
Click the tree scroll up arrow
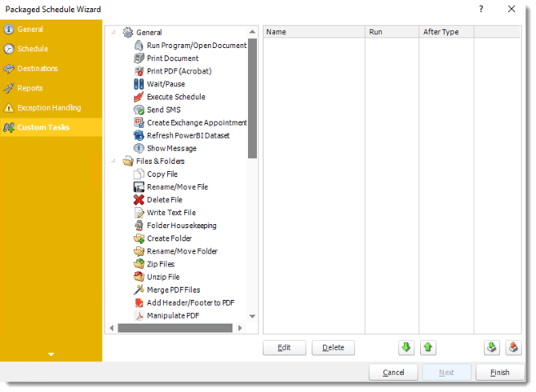(253, 32)
